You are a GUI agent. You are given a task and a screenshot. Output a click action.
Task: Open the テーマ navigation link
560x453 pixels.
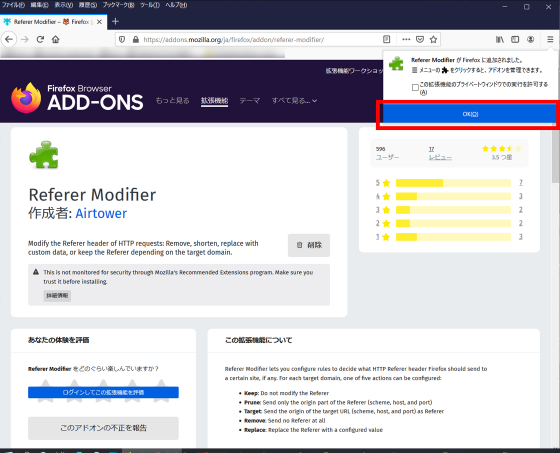point(250,101)
